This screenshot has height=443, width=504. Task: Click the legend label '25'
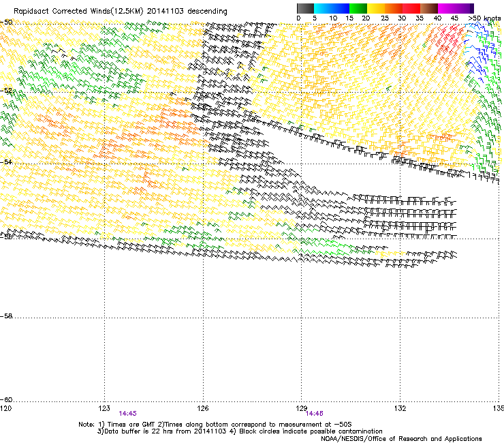coord(385,18)
